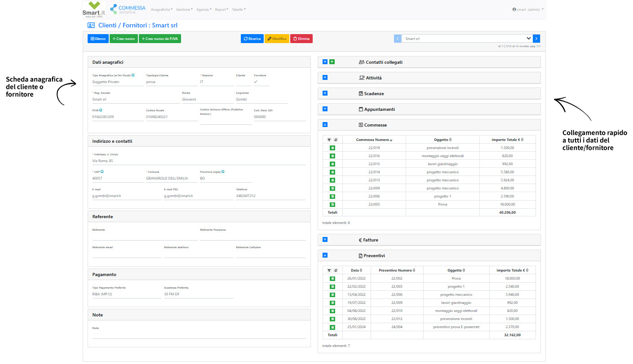Open record icon for preventivo 22/003
Screen dimensions: 633x364
(x=332, y=286)
